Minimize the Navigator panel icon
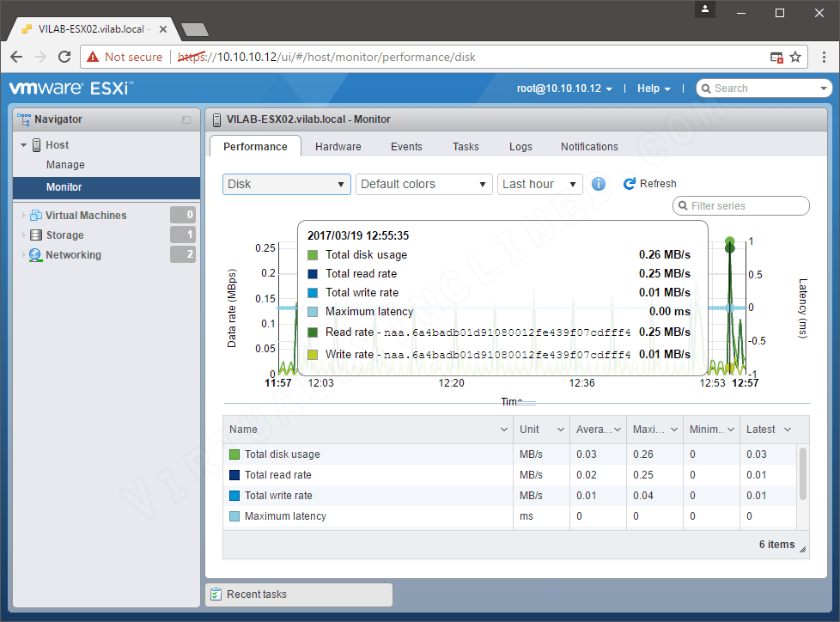 pos(186,120)
